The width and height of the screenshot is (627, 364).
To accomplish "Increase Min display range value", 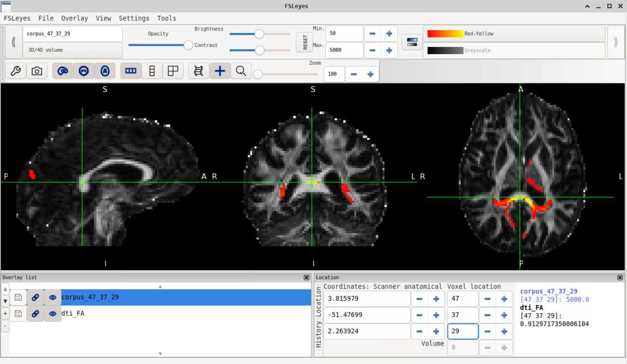I will [389, 34].
